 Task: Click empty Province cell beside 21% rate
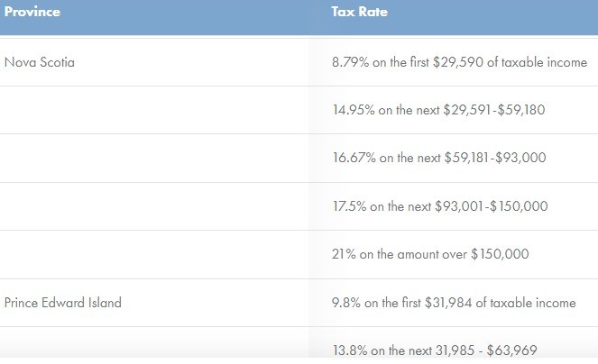(153, 254)
